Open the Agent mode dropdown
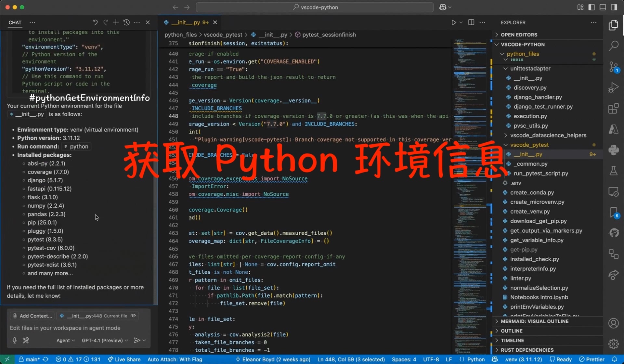This screenshot has height=364, width=624. pos(65,340)
